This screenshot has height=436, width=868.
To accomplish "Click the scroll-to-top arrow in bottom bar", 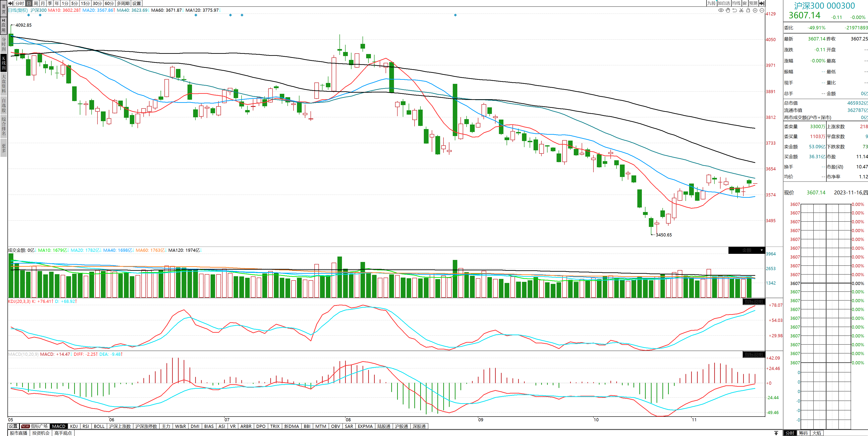I will point(776,433).
